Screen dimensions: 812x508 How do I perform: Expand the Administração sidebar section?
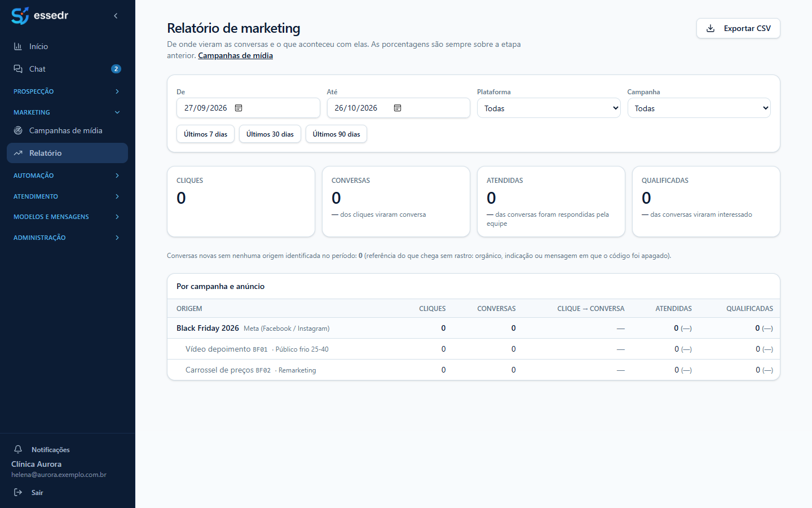click(68, 238)
